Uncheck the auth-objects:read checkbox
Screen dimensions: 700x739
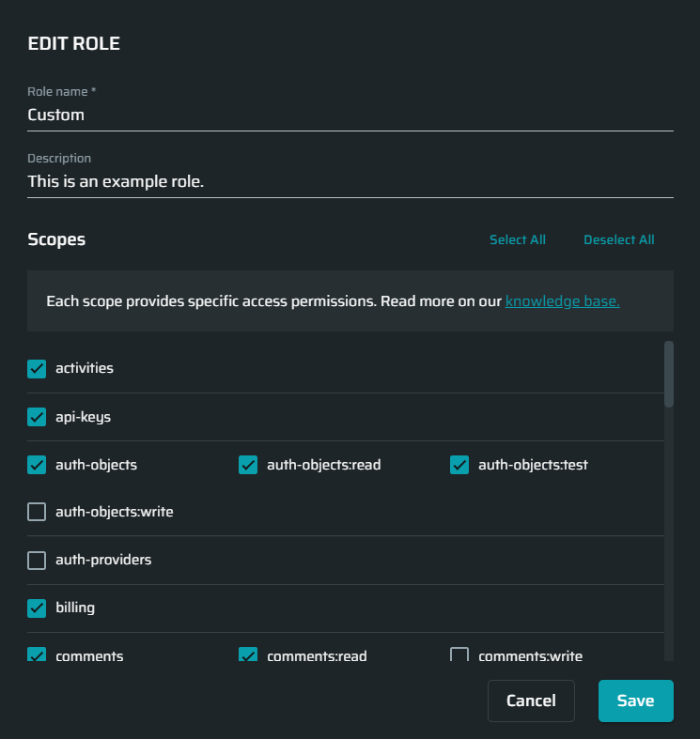pos(248,465)
